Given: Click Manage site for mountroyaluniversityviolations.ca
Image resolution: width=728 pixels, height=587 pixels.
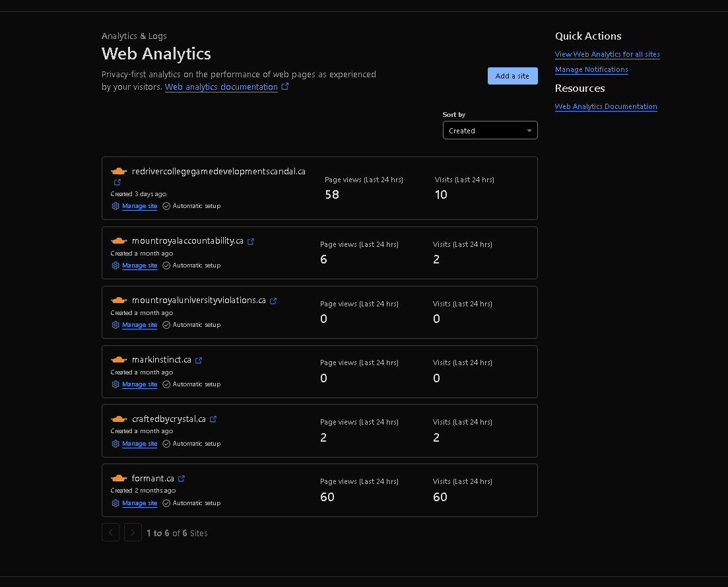Looking at the screenshot, I should tap(140, 325).
